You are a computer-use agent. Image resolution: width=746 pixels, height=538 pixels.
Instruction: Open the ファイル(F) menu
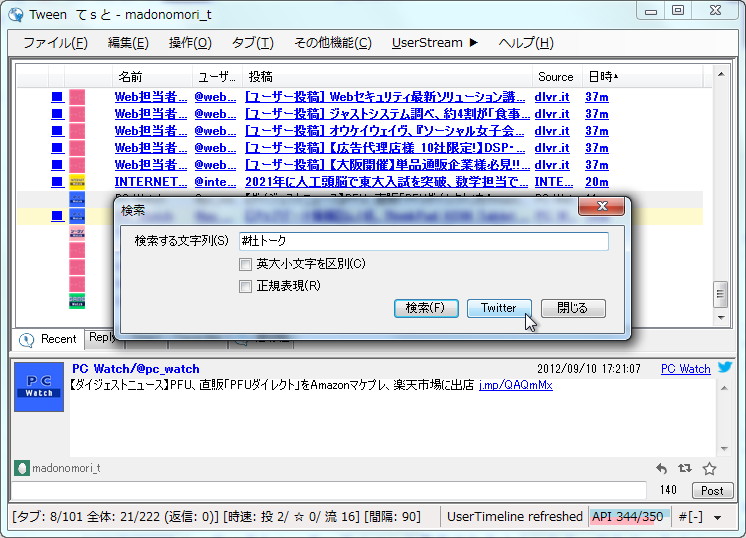click(x=55, y=43)
